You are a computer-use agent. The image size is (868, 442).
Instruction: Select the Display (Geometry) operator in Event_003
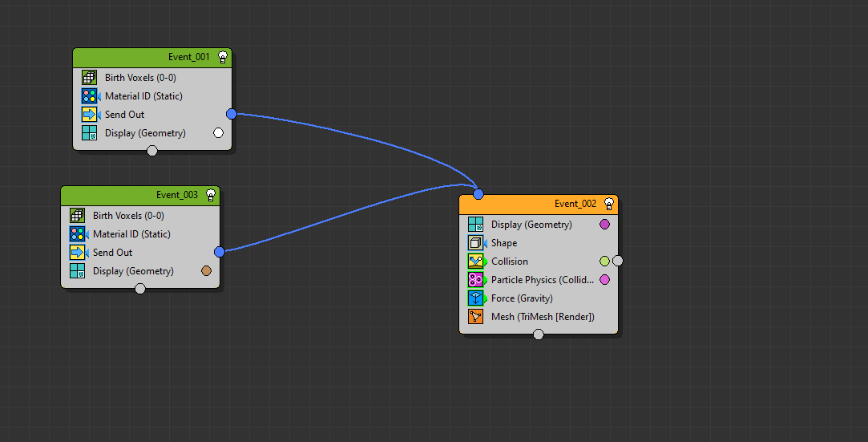133,271
